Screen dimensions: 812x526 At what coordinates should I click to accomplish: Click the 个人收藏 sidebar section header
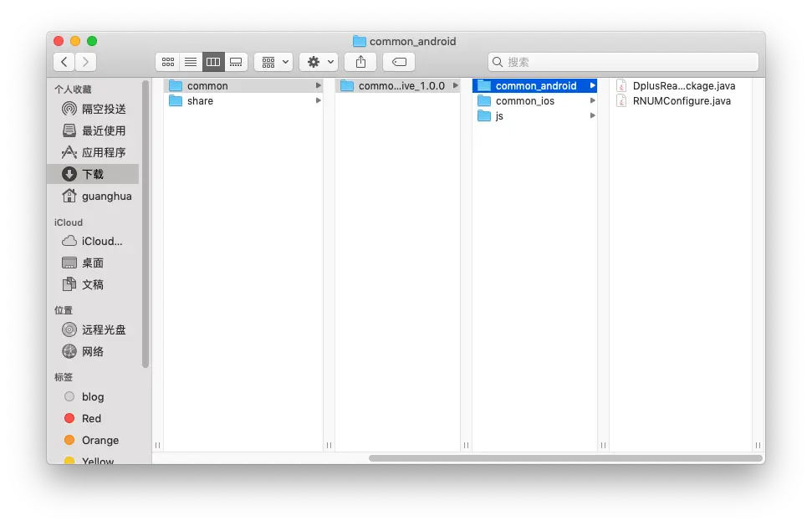pyautogui.click(x=73, y=89)
